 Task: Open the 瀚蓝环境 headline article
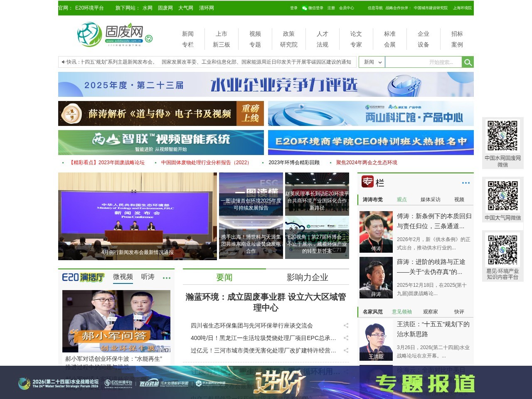tap(266, 302)
